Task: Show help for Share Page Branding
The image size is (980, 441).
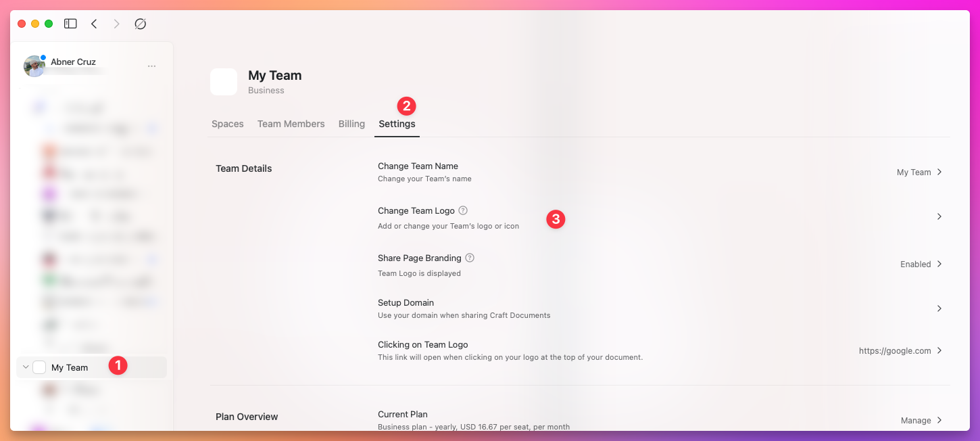Action: pyautogui.click(x=470, y=258)
